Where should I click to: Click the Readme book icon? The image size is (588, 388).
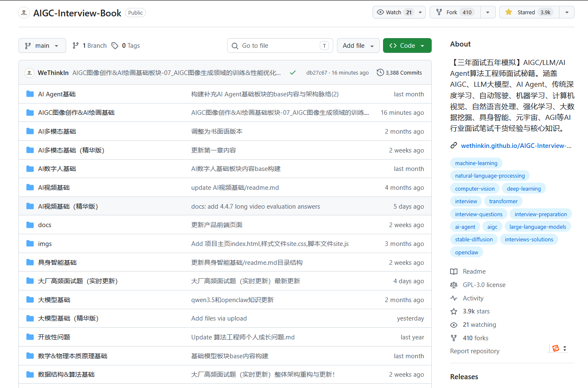tap(453, 272)
